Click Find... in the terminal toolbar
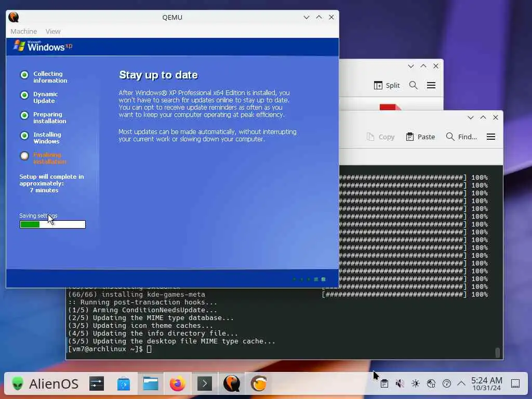532x399 pixels. 461,137
